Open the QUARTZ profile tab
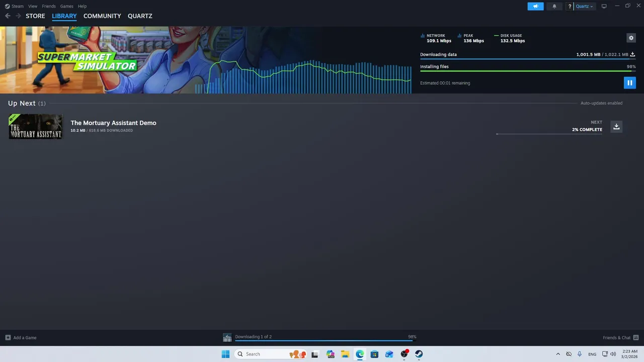 point(140,16)
